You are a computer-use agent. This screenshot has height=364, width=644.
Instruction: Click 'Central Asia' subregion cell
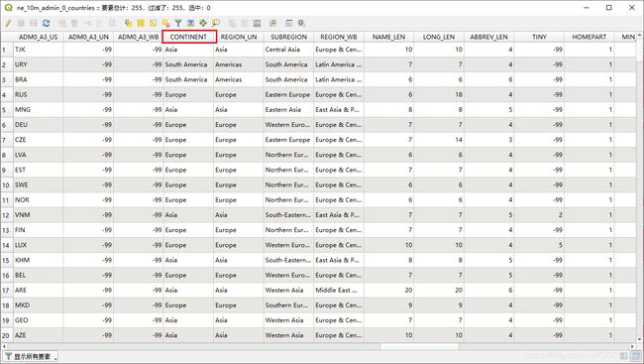click(x=288, y=50)
